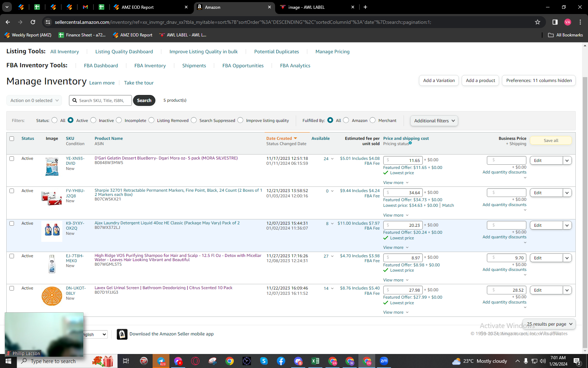Screen dimensions: 588x368
Task: Open the Weekly Report (AMZ) bookmark
Action: pos(28,35)
